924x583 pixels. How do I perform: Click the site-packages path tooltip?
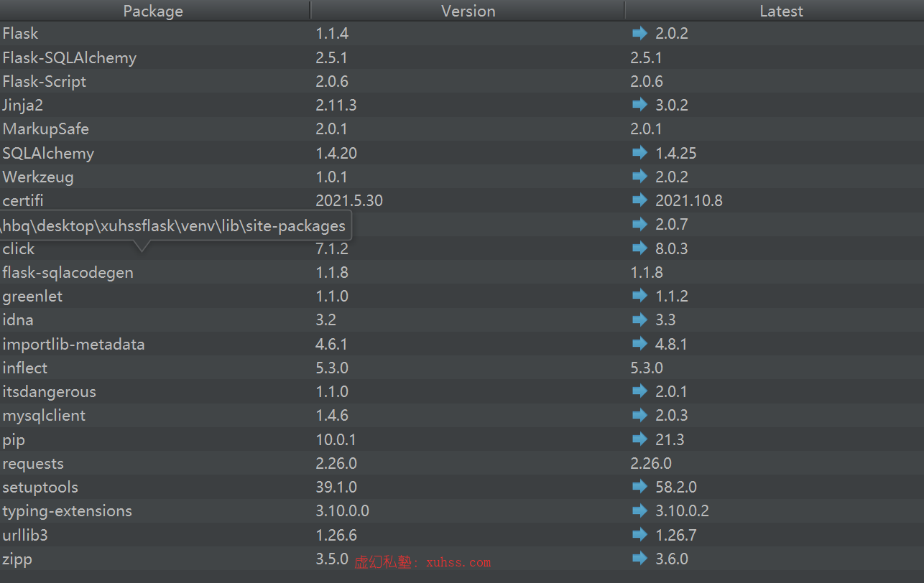pyautogui.click(x=175, y=226)
